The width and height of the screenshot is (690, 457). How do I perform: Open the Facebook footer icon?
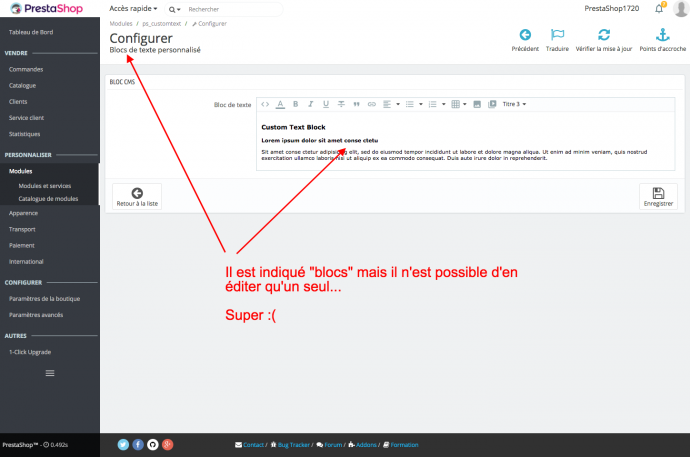[x=138, y=445]
